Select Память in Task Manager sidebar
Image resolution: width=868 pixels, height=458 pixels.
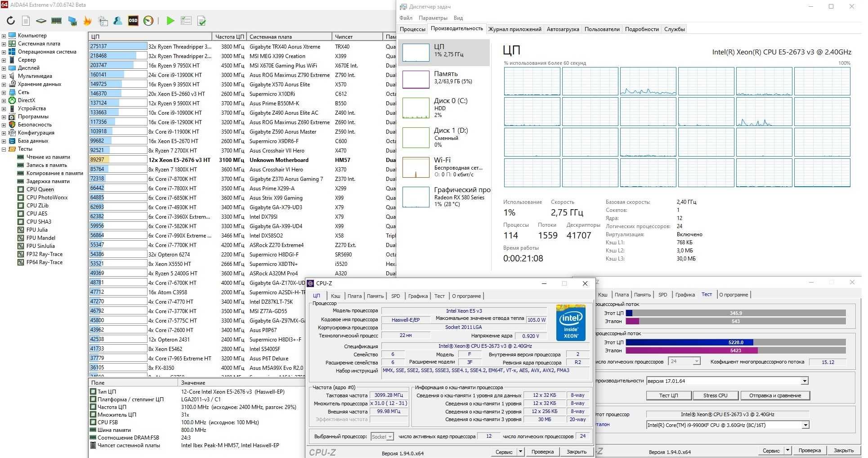[443, 80]
